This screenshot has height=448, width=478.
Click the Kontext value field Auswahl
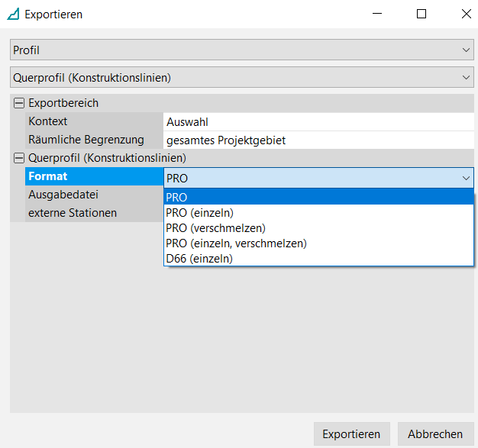(318, 121)
